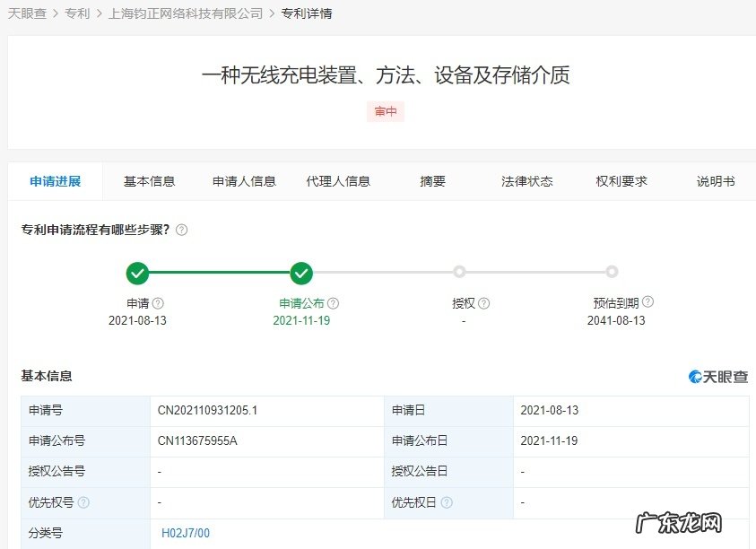The image size is (756, 549).
Task: Click question mark icon next to 申请 step
Action: click(158, 302)
